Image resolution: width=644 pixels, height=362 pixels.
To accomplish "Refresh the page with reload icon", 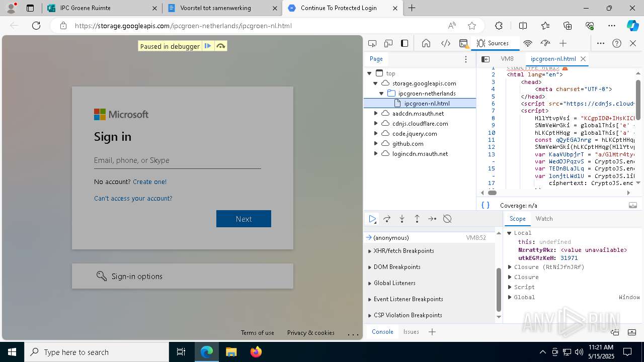I will coord(36,26).
